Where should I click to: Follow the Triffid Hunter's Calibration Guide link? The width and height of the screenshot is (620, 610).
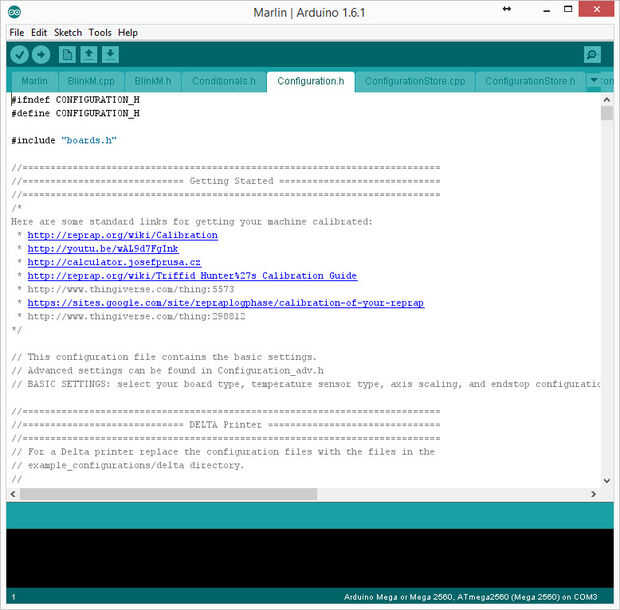tap(192, 276)
